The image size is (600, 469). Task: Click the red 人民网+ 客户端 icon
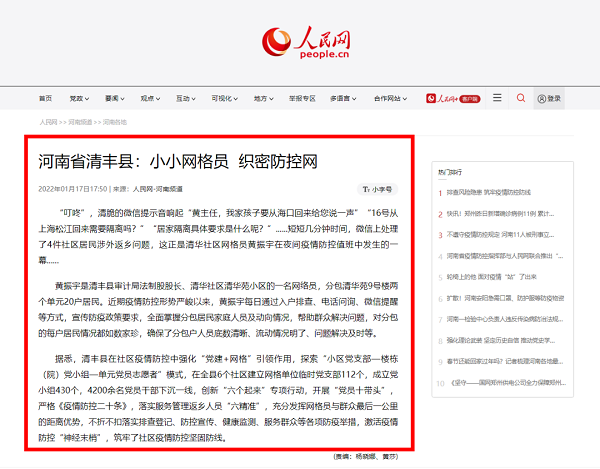coord(454,98)
